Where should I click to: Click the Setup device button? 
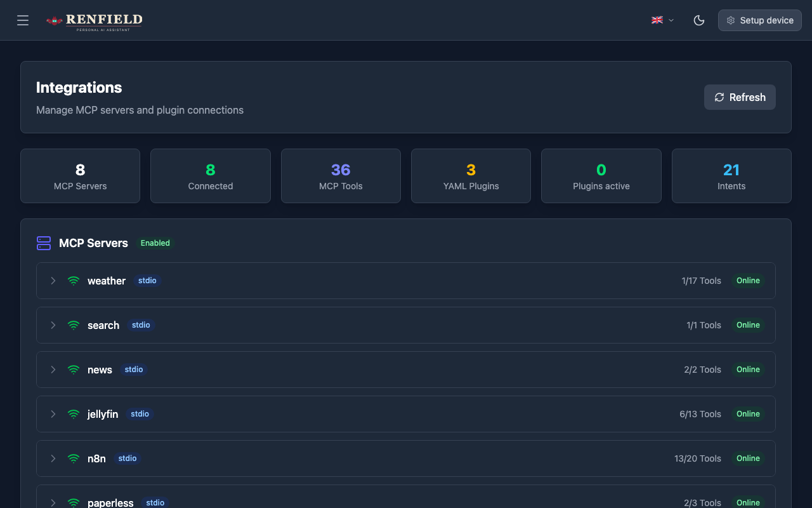759,20
